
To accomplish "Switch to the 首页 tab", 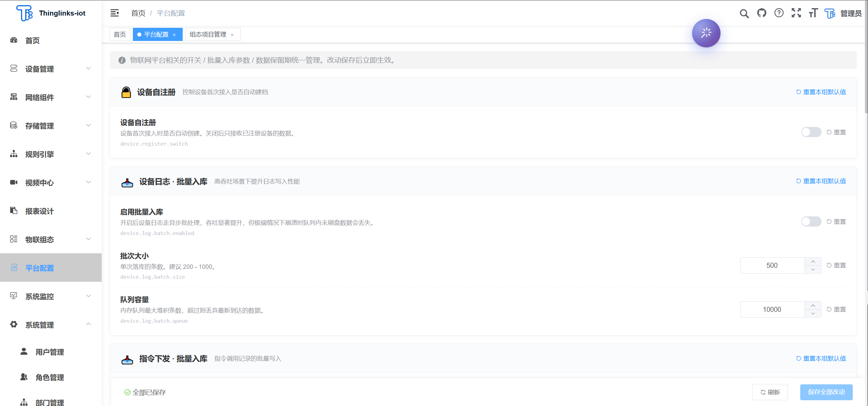I will pos(120,35).
